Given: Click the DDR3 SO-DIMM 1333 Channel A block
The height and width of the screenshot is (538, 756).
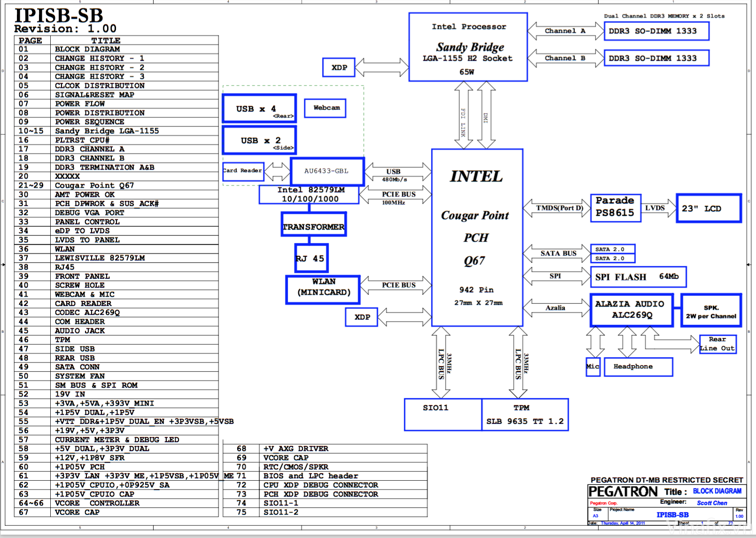Looking at the screenshot, I should tap(656, 31).
